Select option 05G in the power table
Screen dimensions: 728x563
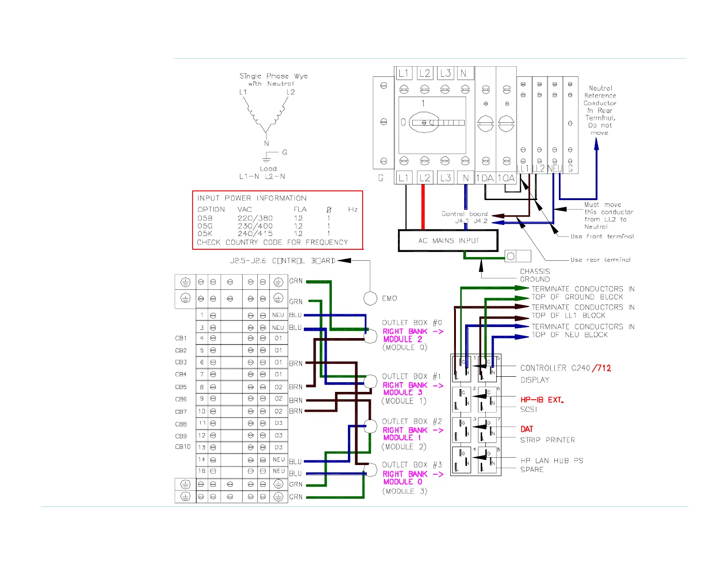point(205,226)
